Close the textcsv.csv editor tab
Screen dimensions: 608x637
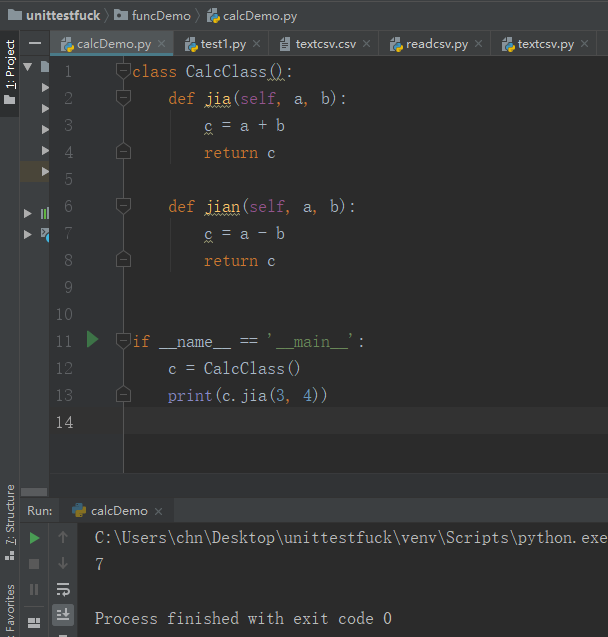(x=366, y=43)
